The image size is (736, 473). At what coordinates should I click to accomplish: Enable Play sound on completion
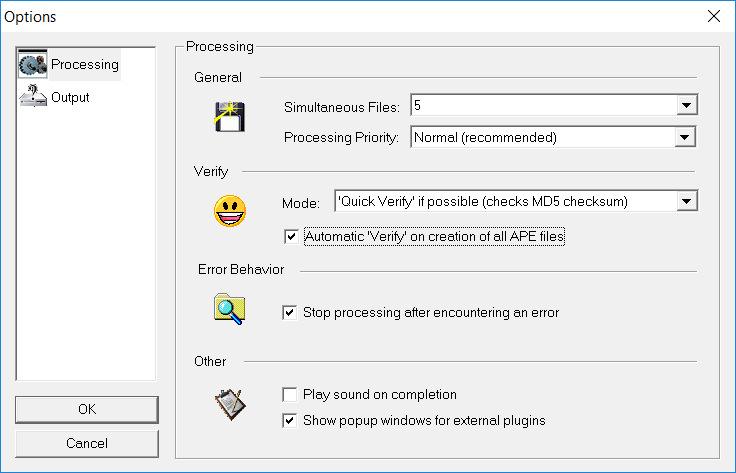pyautogui.click(x=290, y=395)
